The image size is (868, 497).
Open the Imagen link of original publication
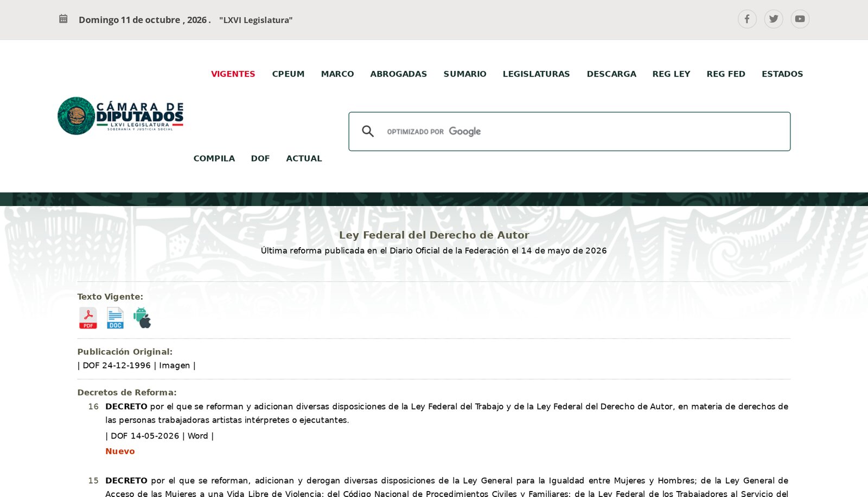tap(175, 365)
